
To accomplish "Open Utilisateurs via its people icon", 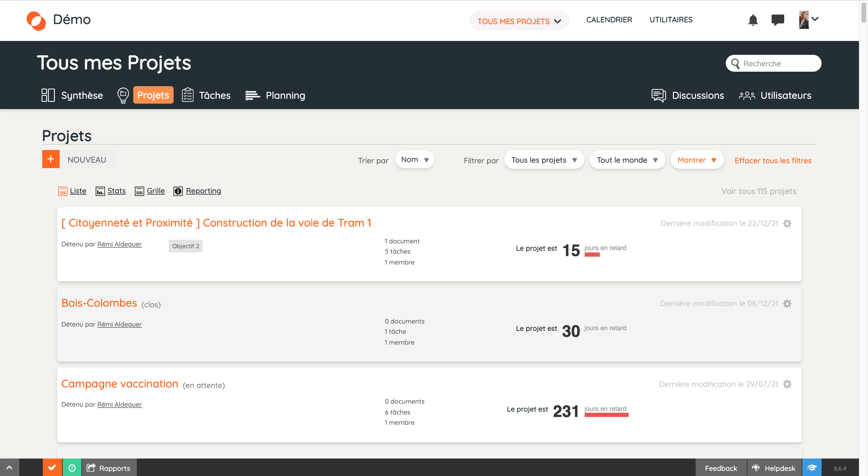I will [x=747, y=95].
